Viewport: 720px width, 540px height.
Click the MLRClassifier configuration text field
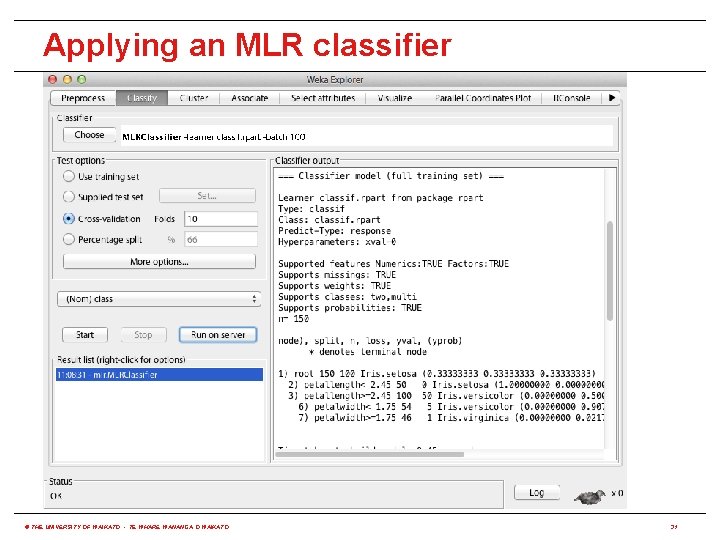click(x=366, y=136)
